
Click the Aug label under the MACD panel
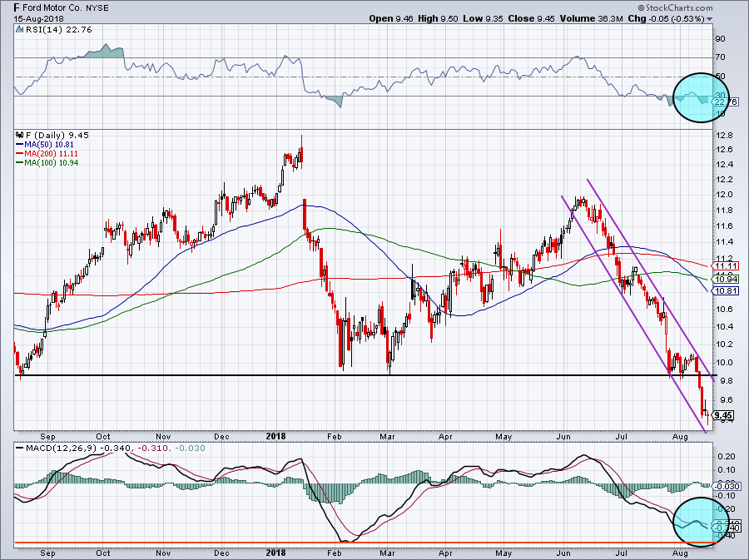tap(680, 553)
